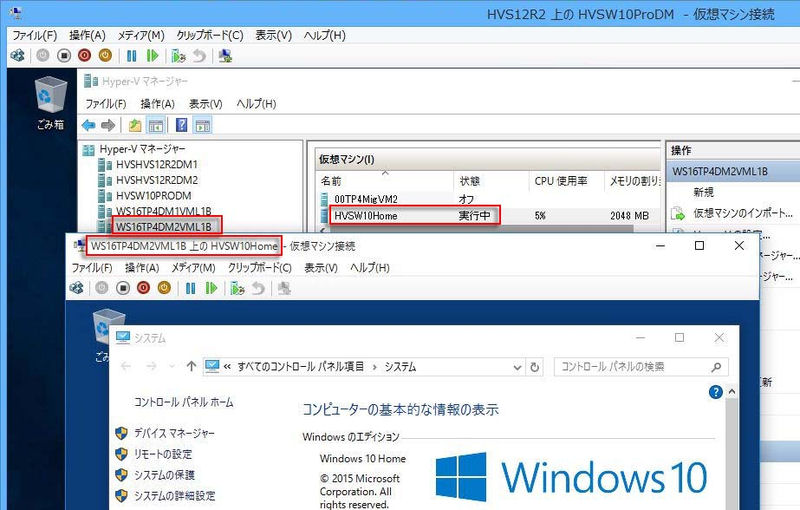Screen dimensions: 800x510
Task: Open ファイル(F) menu in outer VM window
Action: (x=35, y=35)
